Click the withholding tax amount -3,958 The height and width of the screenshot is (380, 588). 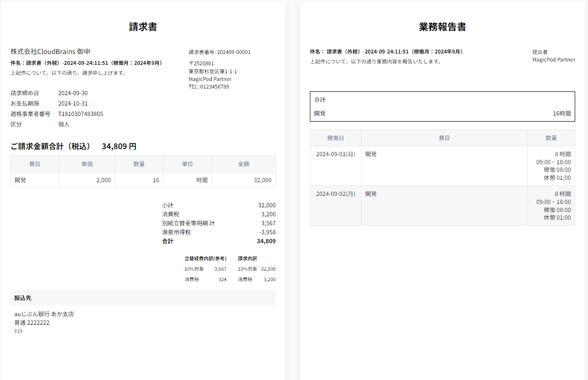tap(267, 232)
